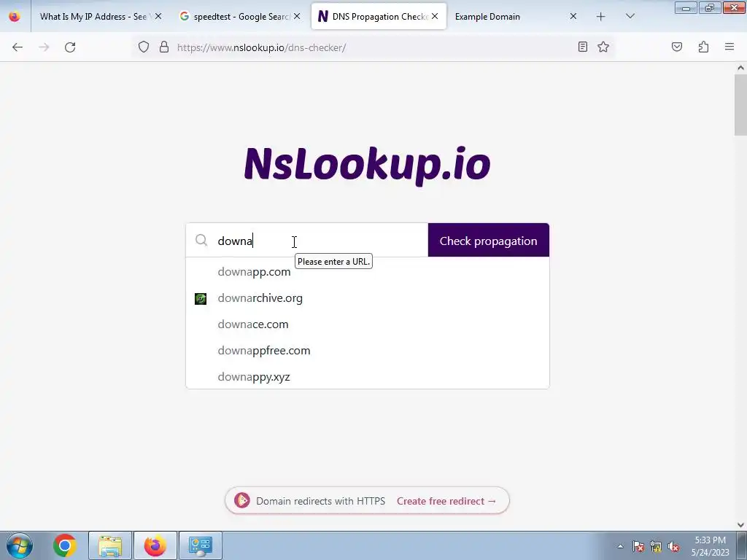This screenshot has width=747, height=560.
Task: Close the DNS Propagation Checker tab
Action: [435, 16]
